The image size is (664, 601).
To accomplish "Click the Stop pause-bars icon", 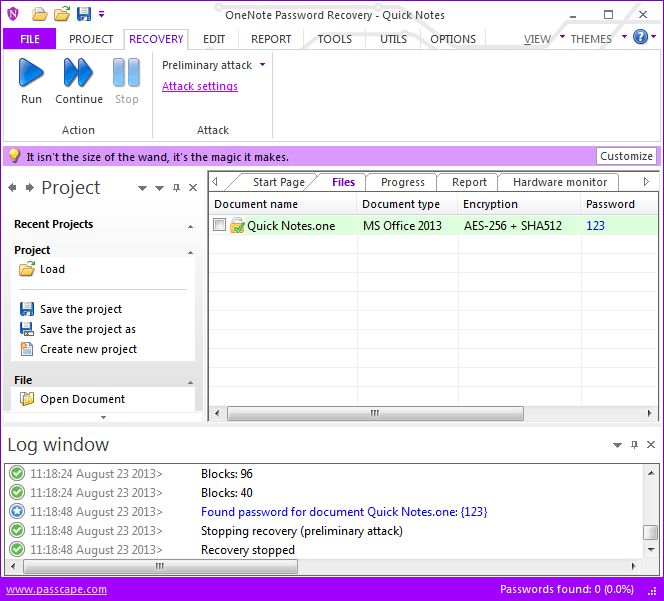I will [x=126, y=73].
